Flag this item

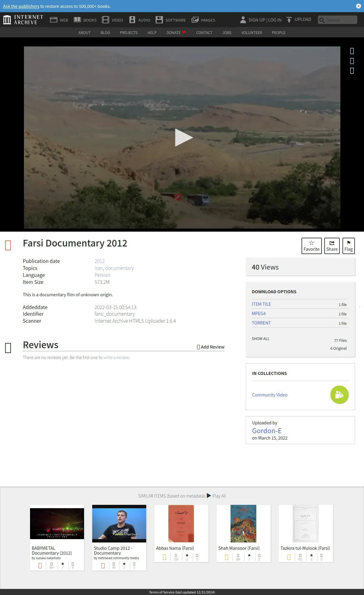tap(349, 246)
